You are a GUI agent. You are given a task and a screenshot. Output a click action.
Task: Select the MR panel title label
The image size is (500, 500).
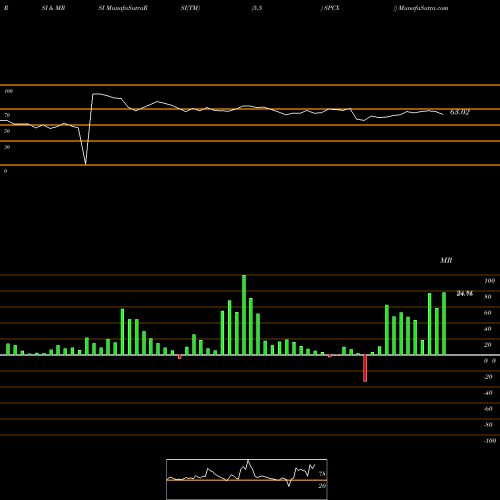point(446,260)
